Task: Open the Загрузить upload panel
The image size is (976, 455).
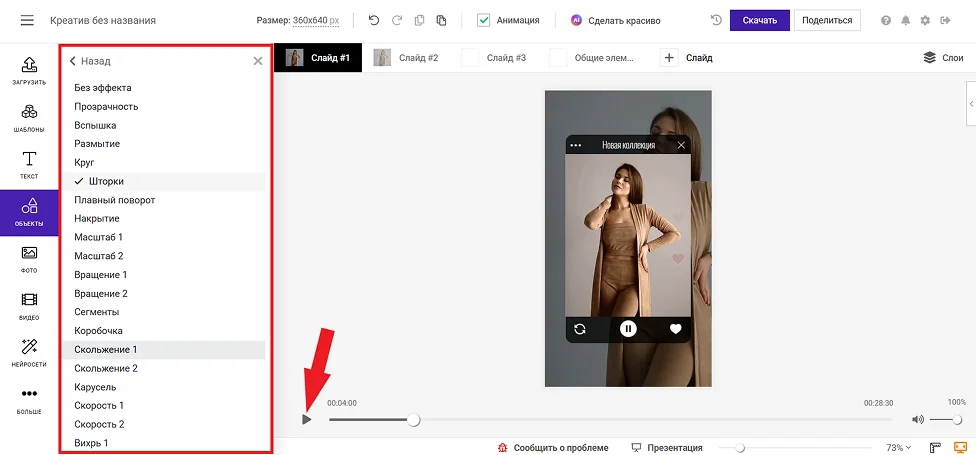Action: tap(29, 70)
